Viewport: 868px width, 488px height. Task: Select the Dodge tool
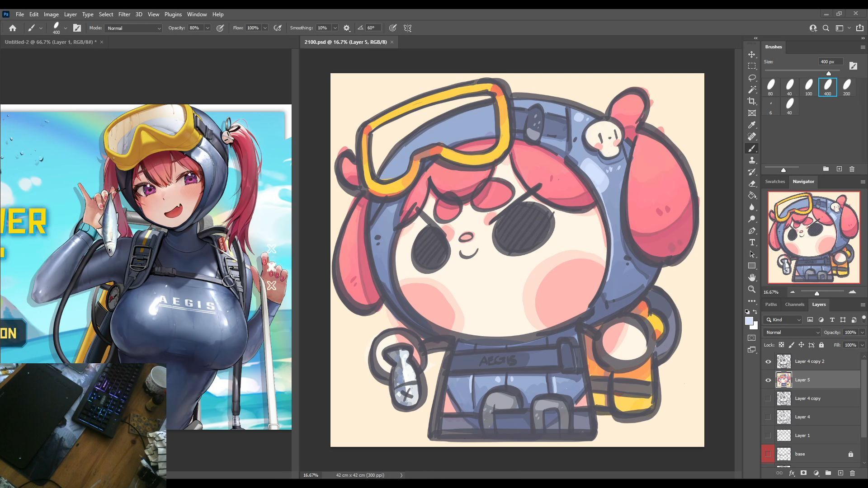(x=752, y=219)
